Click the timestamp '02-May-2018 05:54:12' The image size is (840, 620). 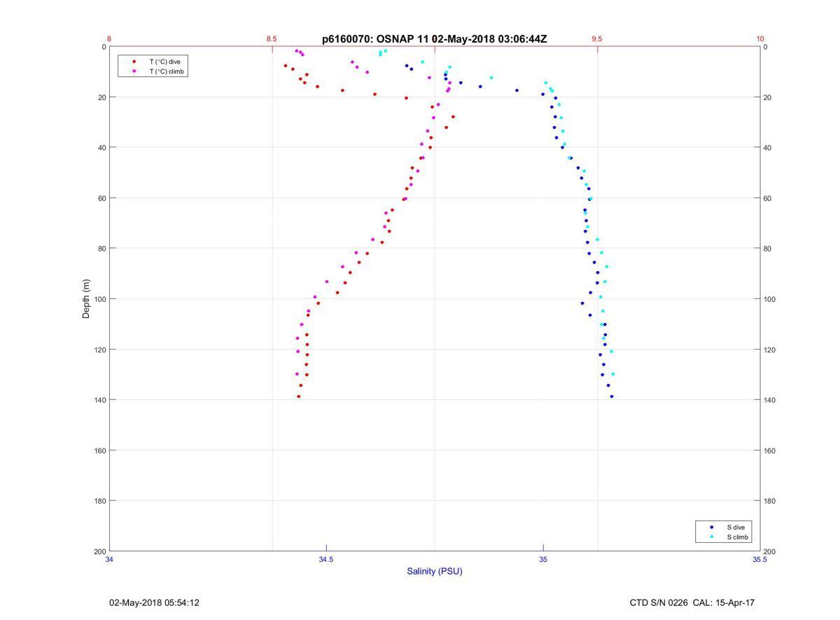pyautogui.click(x=154, y=602)
